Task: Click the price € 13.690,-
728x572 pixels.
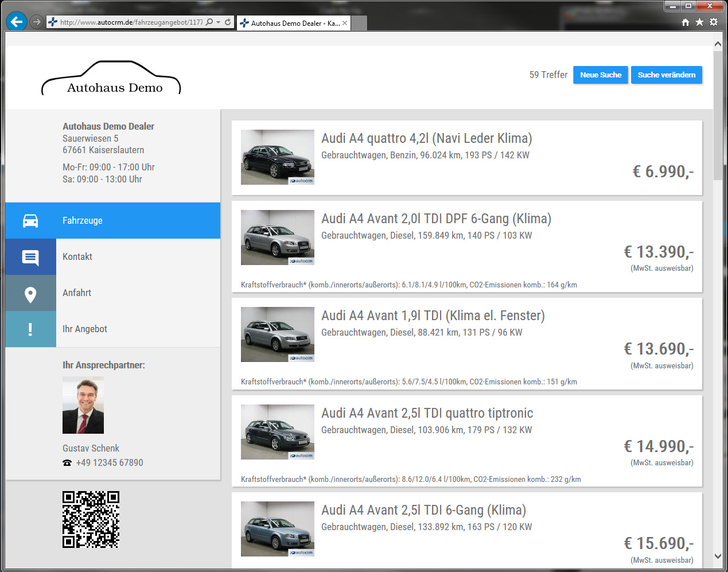Action: (x=659, y=349)
